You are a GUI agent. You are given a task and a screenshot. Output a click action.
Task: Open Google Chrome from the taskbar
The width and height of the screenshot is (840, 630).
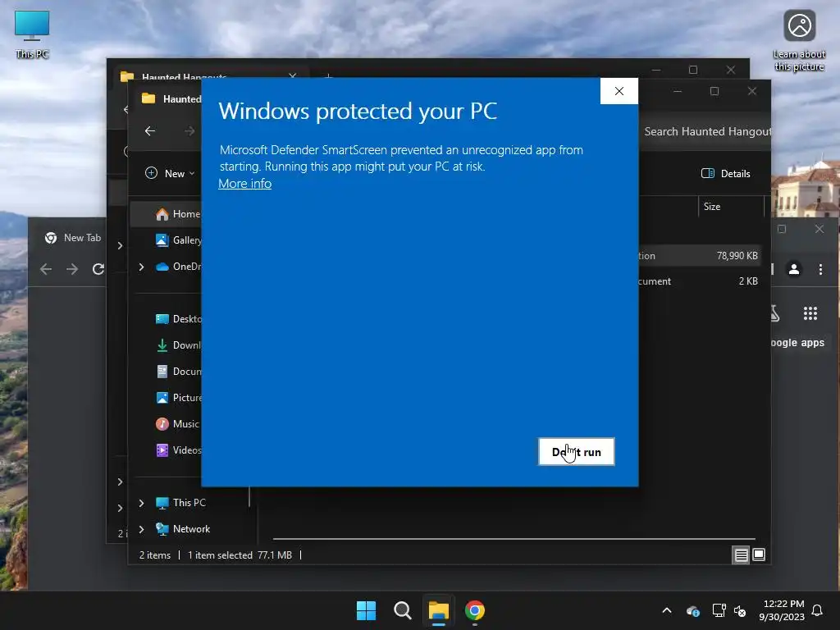[x=475, y=610]
